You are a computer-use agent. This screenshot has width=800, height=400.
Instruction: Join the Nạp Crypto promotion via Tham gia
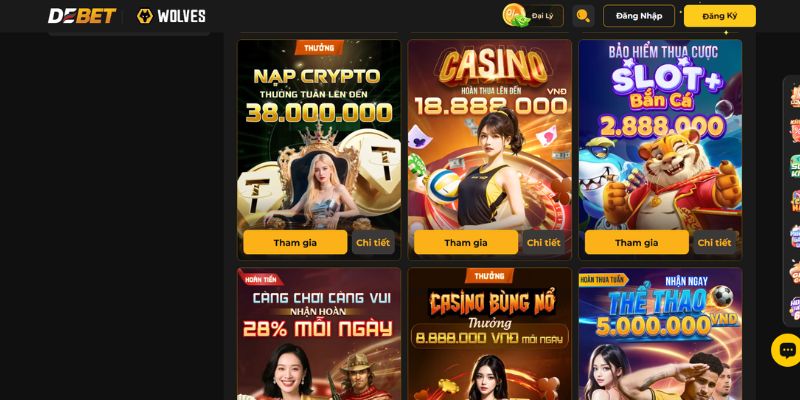[295, 242]
